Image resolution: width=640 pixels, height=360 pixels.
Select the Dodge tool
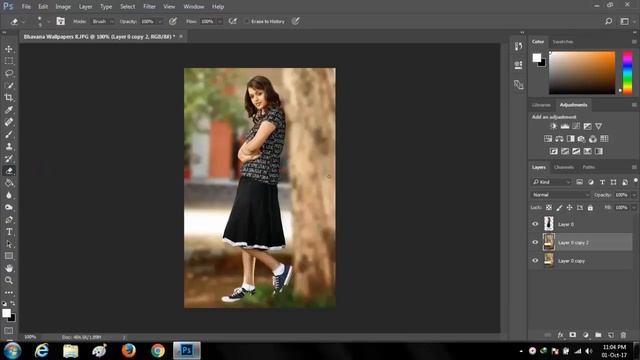[9, 207]
